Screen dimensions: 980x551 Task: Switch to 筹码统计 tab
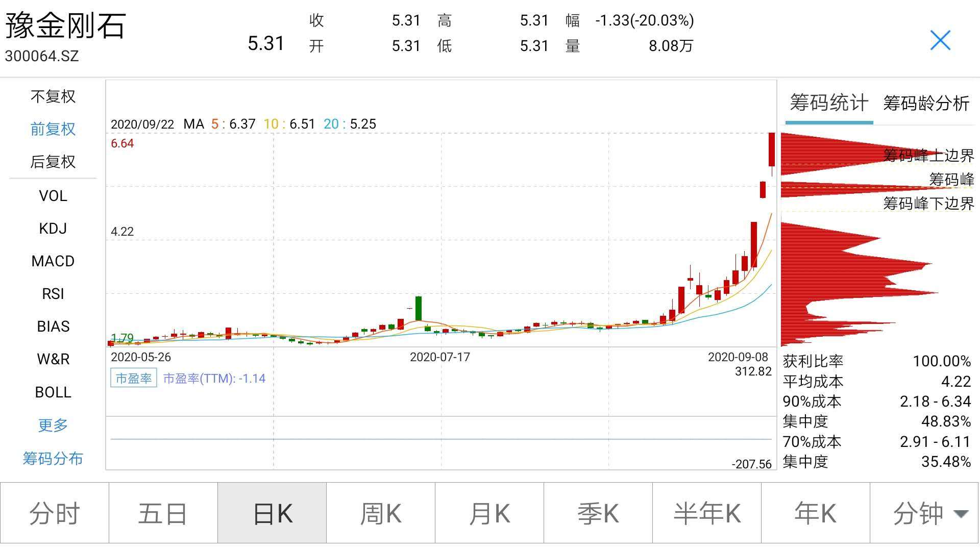click(x=829, y=104)
